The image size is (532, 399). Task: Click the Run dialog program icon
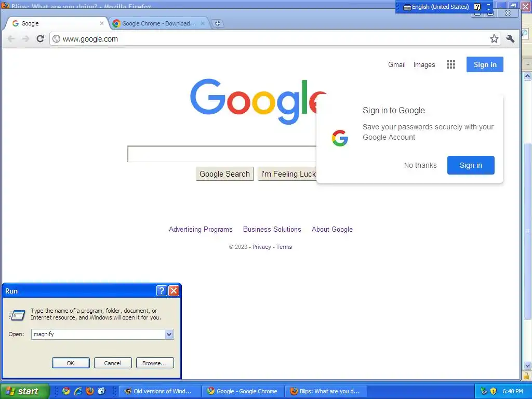point(17,315)
